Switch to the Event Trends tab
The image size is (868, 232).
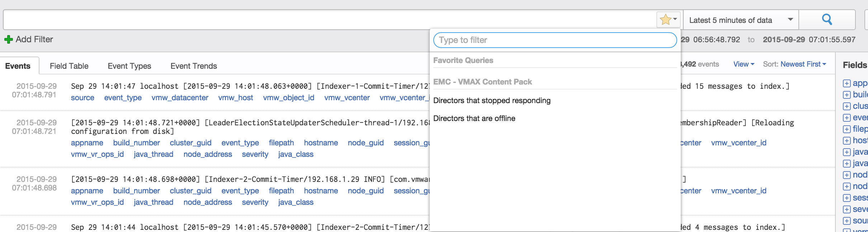194,66
